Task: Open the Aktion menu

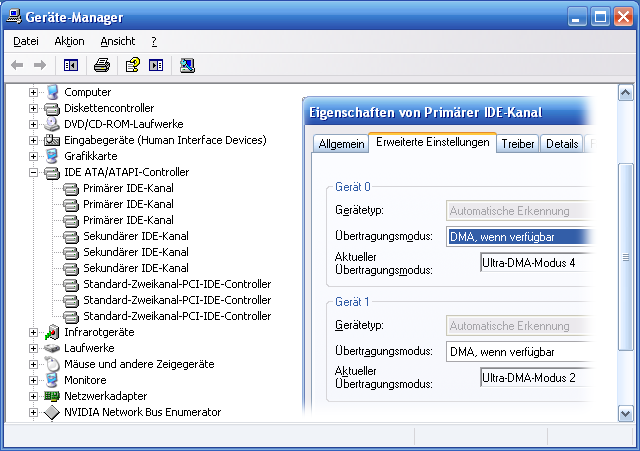Action: pyautogui.click(x=69, y=41)
